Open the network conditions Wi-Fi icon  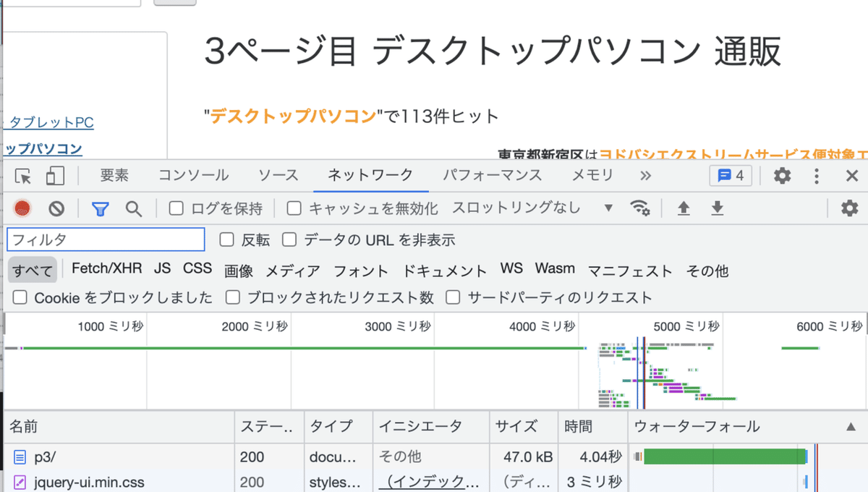pyautogui.click(x=641, y=208)
